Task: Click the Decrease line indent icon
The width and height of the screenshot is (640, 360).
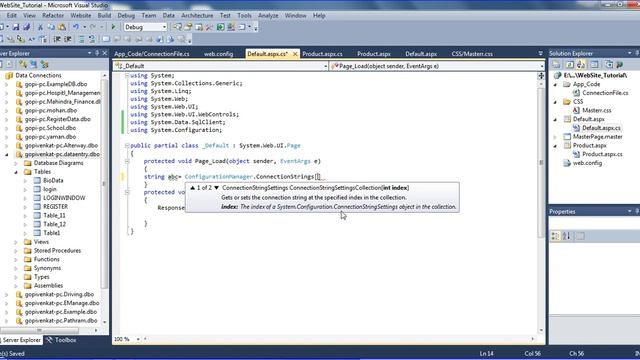Action: [x=57, y=39]
